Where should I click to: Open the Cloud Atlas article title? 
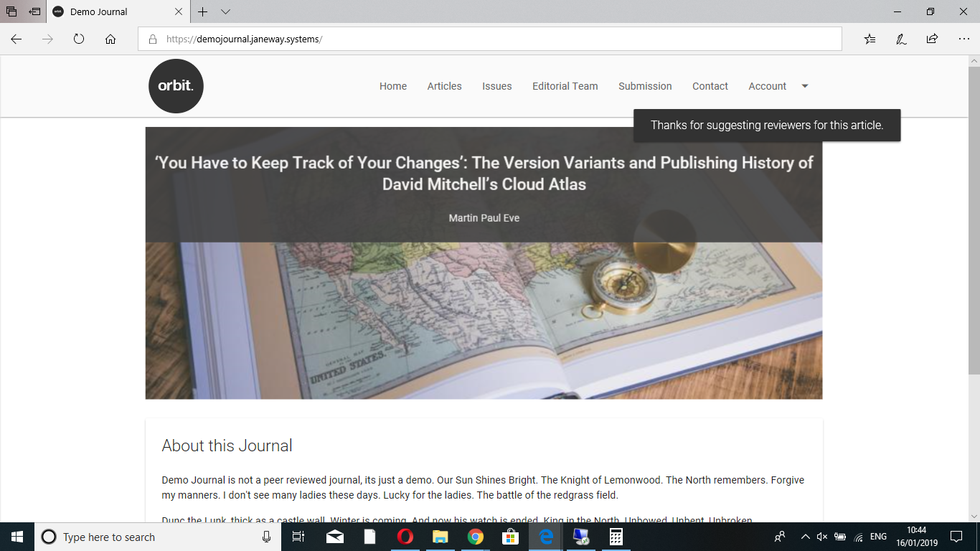click(x=484, y=173)
